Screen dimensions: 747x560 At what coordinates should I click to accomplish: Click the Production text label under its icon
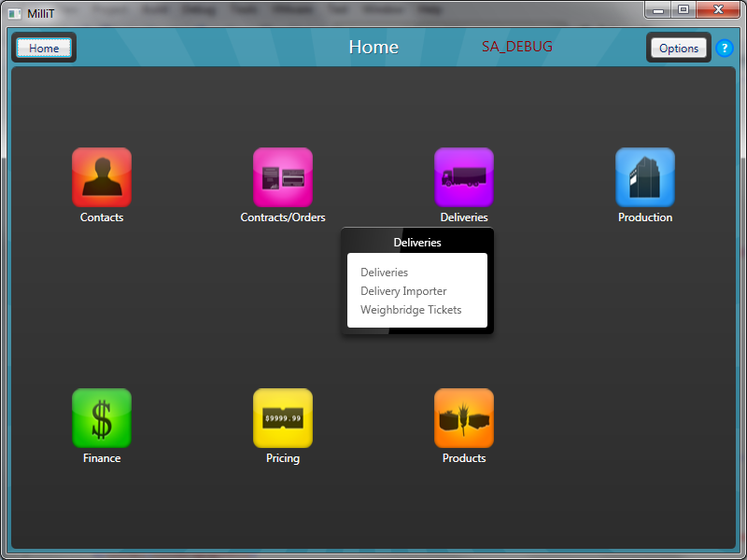pyautogui.click(x=645, y=217)
